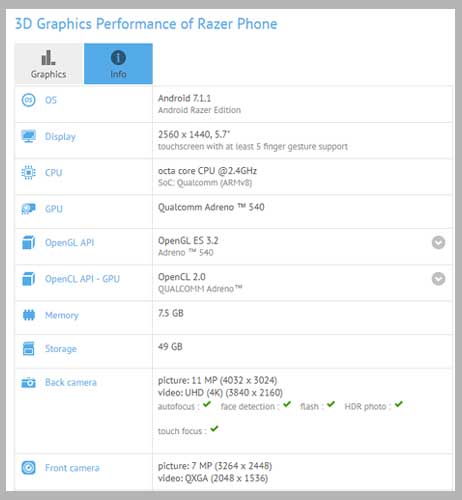Click the Front camera icon
Image resolution: width=462 pixels, height=500 pixels.
click(x=28, y=468)
